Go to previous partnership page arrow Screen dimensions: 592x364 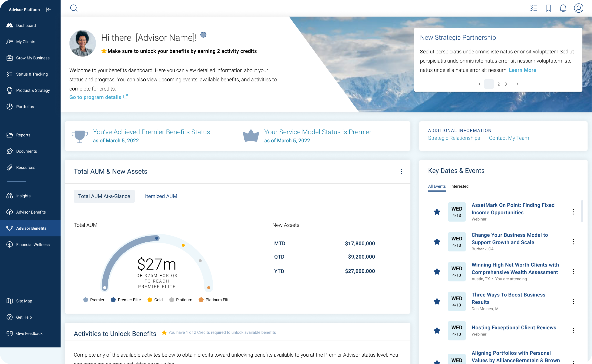click(480, 84)
